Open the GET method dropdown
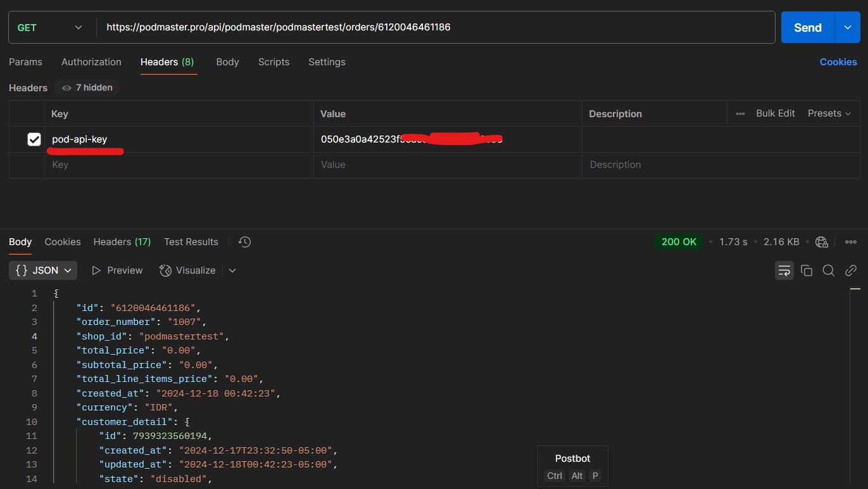 click(x=50, y=27)
